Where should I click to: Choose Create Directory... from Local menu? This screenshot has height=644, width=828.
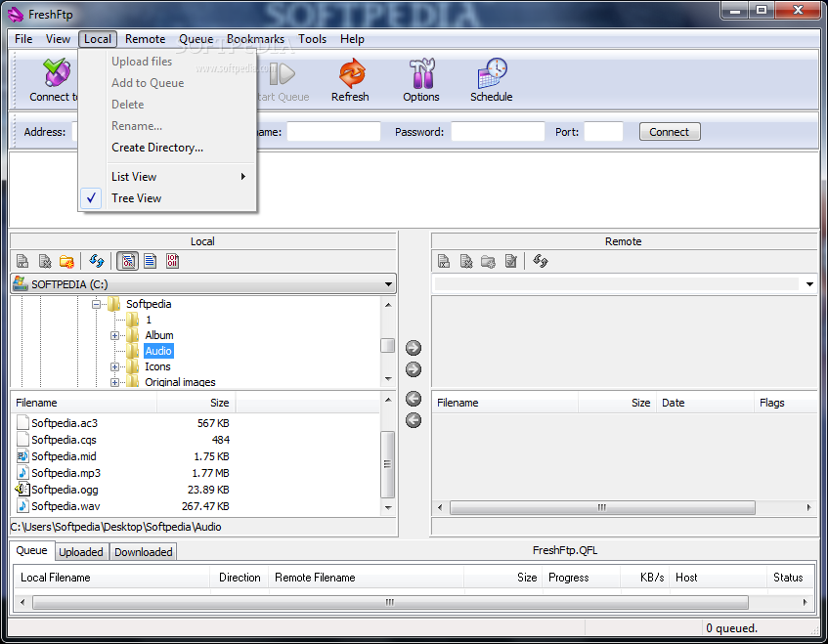pos(167,148)
